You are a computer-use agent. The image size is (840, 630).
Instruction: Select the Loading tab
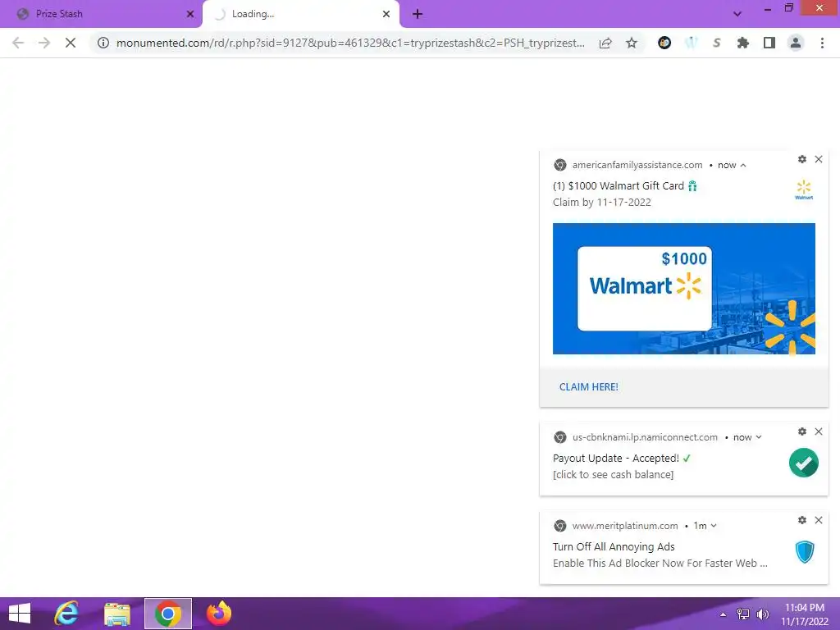(300, 14)
